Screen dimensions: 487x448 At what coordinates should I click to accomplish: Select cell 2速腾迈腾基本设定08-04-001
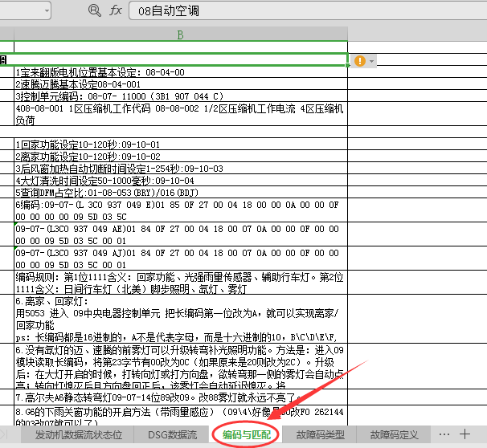(181, 84)
